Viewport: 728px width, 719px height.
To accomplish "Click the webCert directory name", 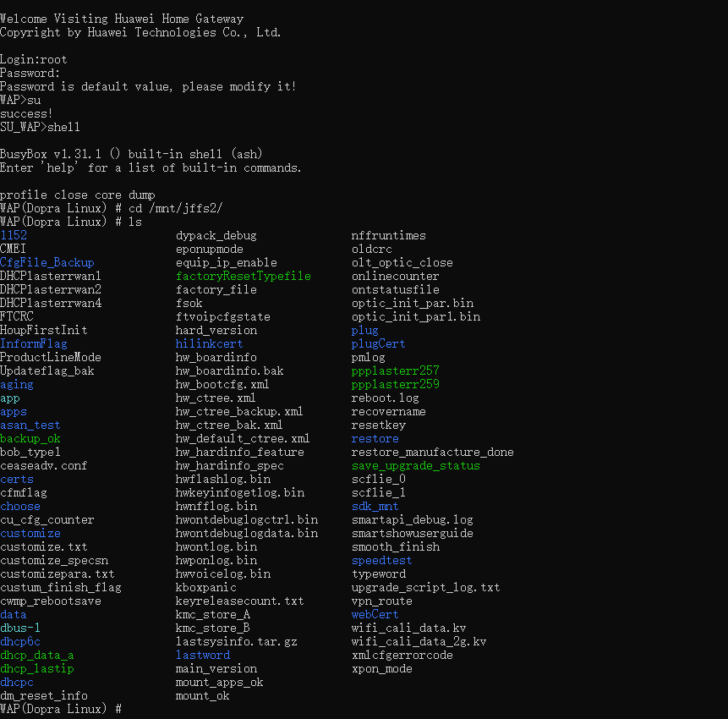I will point(375,614).
